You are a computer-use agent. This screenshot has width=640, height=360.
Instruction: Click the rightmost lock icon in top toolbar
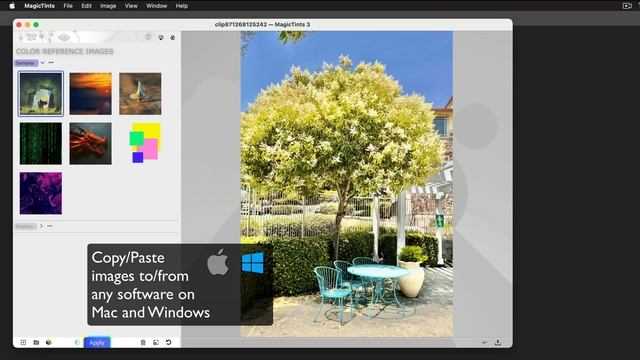pos(173,37)
